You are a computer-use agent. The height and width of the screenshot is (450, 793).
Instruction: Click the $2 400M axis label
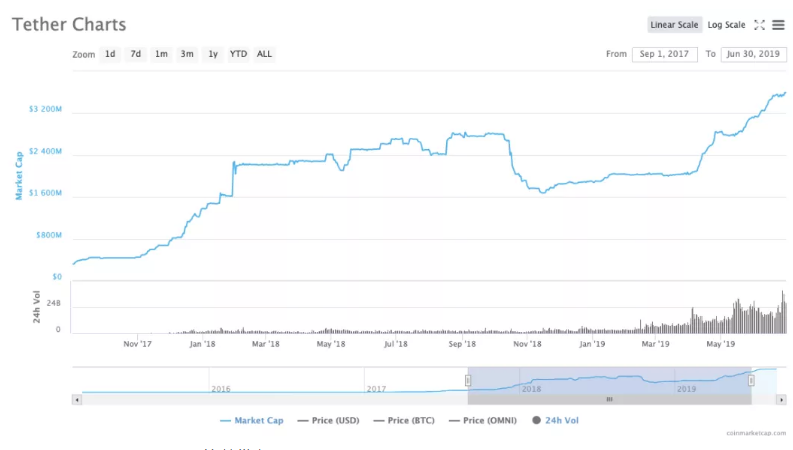[x=46, y=151]
